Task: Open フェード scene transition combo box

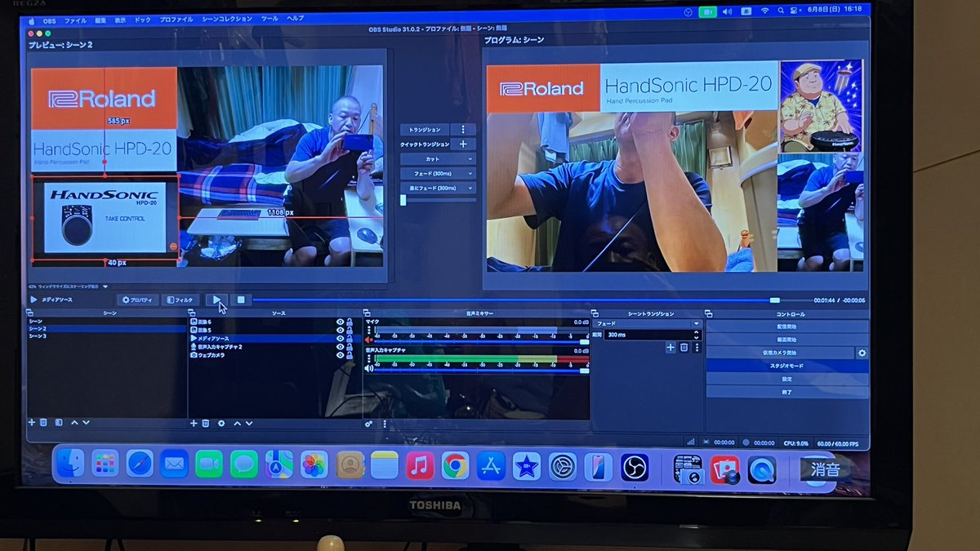Action: click(x=647, y=323)
